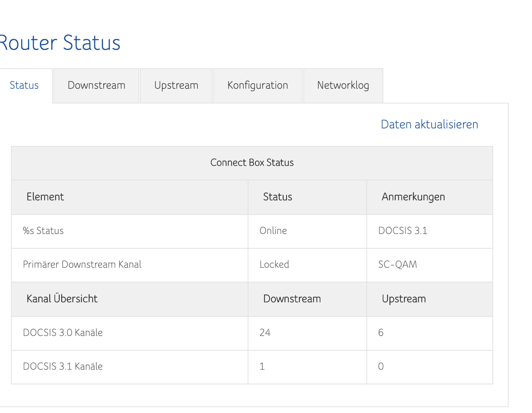The height and width of the screenshot is (413, 532).
Task: Click upstream channel count 6
Action: point(381,333)
